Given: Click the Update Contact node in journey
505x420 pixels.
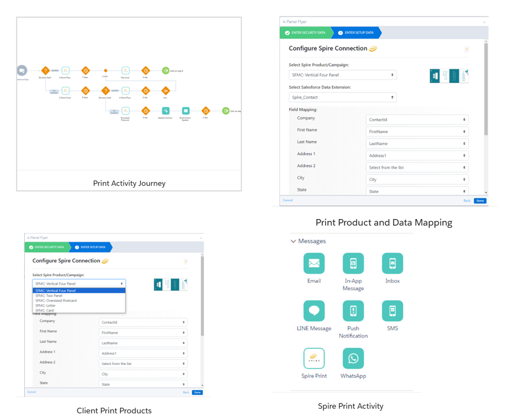Looking at the screenshot, I should pos(166,111).
